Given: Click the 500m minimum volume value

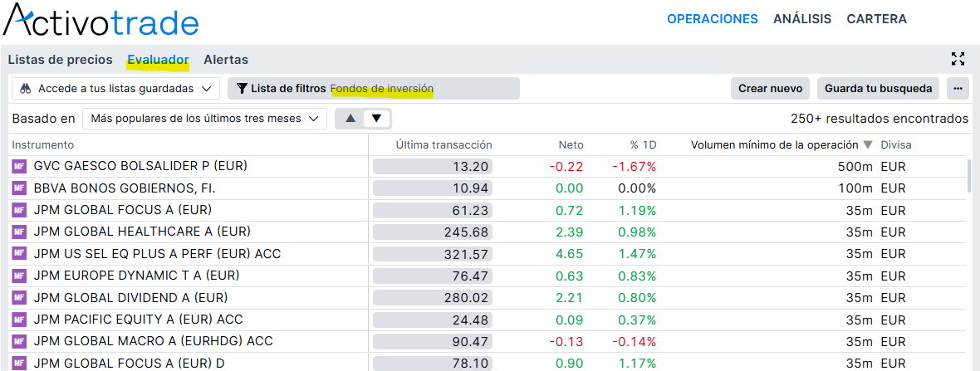Looking at the screenshot, I should [855, 167].
